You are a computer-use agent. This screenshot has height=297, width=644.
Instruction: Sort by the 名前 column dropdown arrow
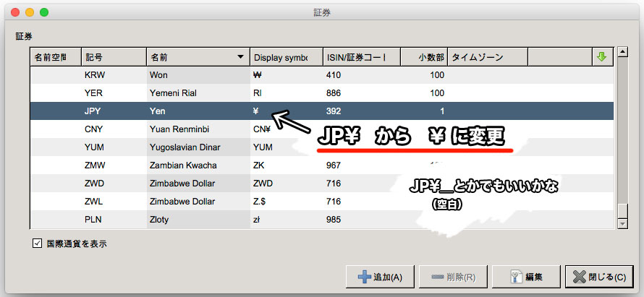point(240,57)
